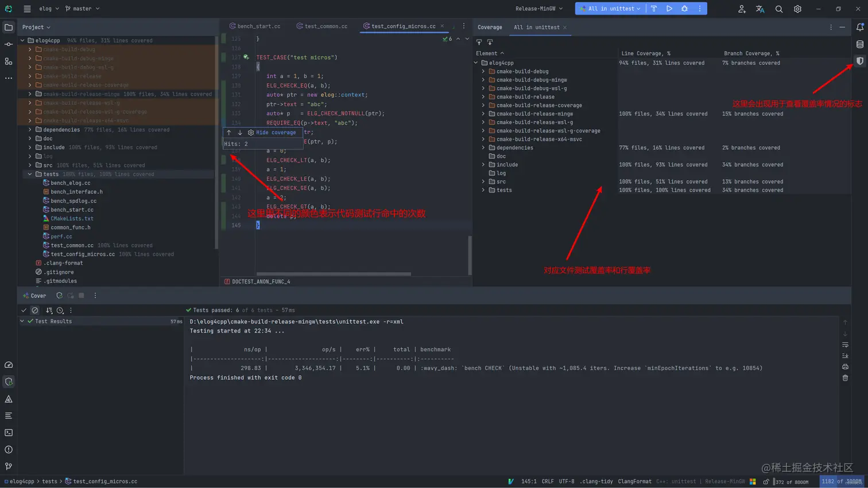Open the Problems tool window
This screenshot has height=488, width=868.
[9, 450]
